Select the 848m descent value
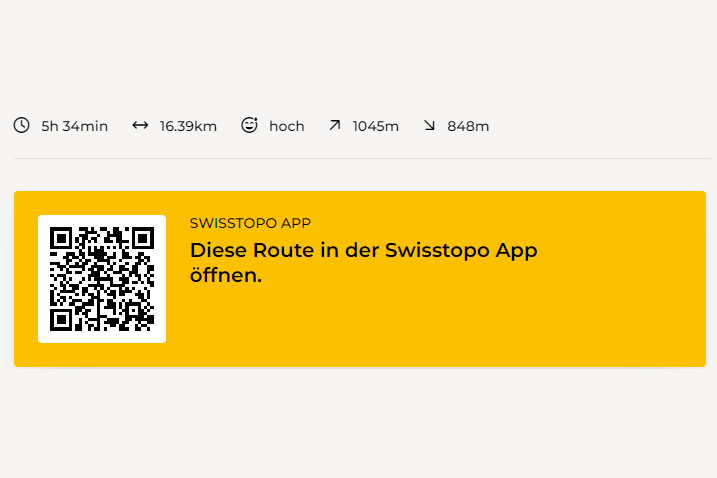Viewport: 717px width, 478px height. [x=468, y=126]
